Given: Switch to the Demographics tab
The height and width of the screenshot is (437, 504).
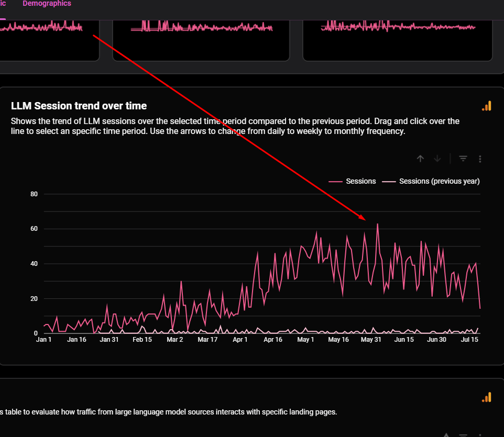Looking at the screenshot, I should click(x=47, y=4).
